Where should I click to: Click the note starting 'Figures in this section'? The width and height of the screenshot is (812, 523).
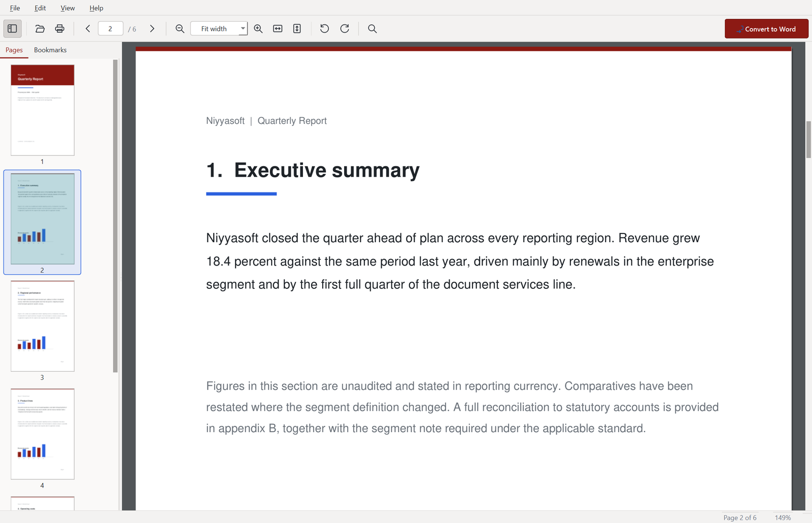pyautogui.click(x=462, y=407)
